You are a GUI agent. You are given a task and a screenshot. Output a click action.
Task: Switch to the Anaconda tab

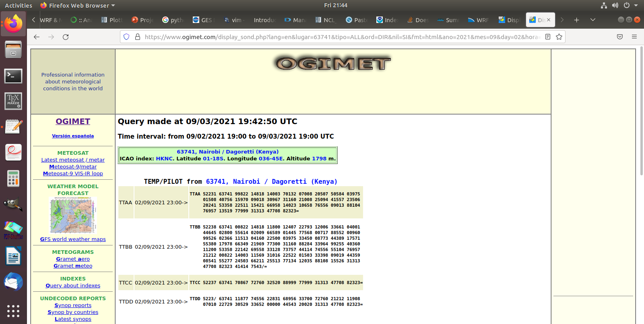click(x=81, y=20)
